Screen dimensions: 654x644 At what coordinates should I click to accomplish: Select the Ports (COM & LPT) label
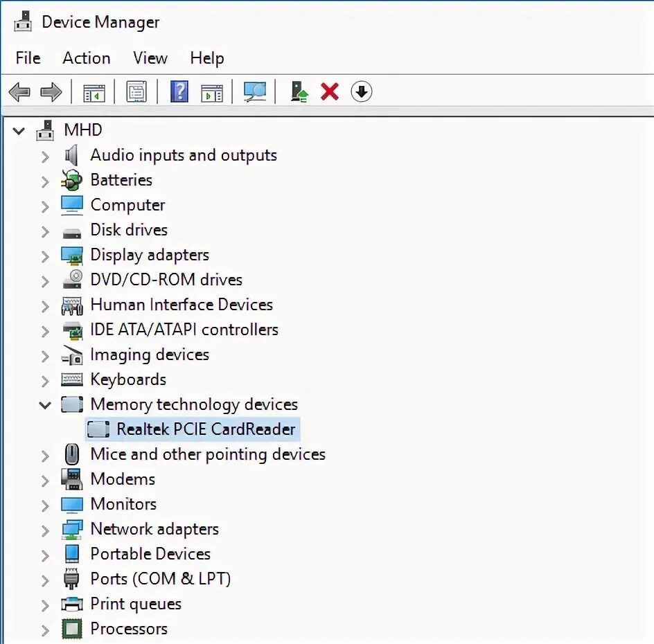(161, 579)
